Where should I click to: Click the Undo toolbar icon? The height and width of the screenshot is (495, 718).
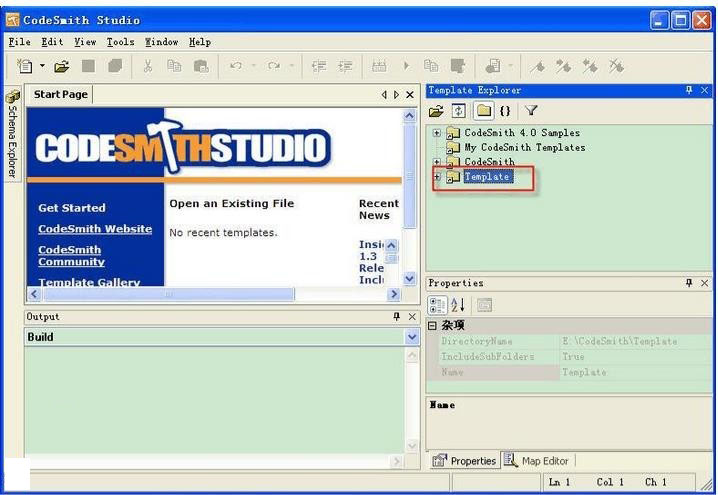click(236, 66)
